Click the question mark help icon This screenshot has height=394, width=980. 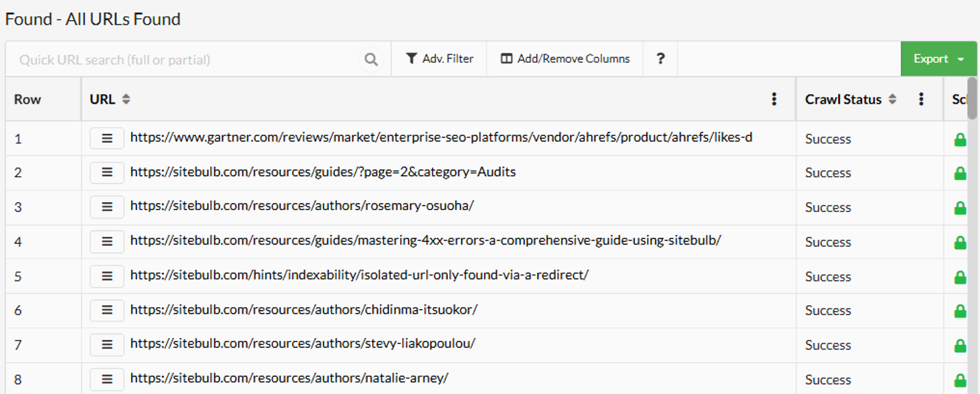[660, 59]
